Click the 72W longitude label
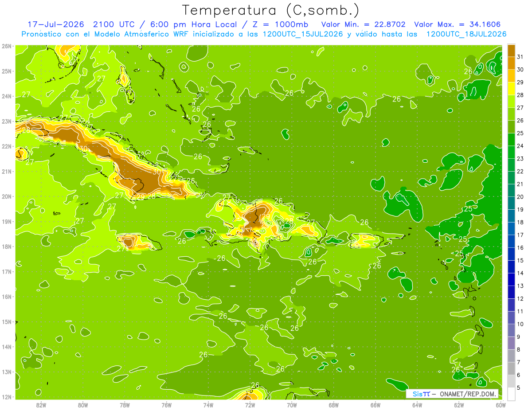This screenshot has height=411, width=532. pos(250,405)
